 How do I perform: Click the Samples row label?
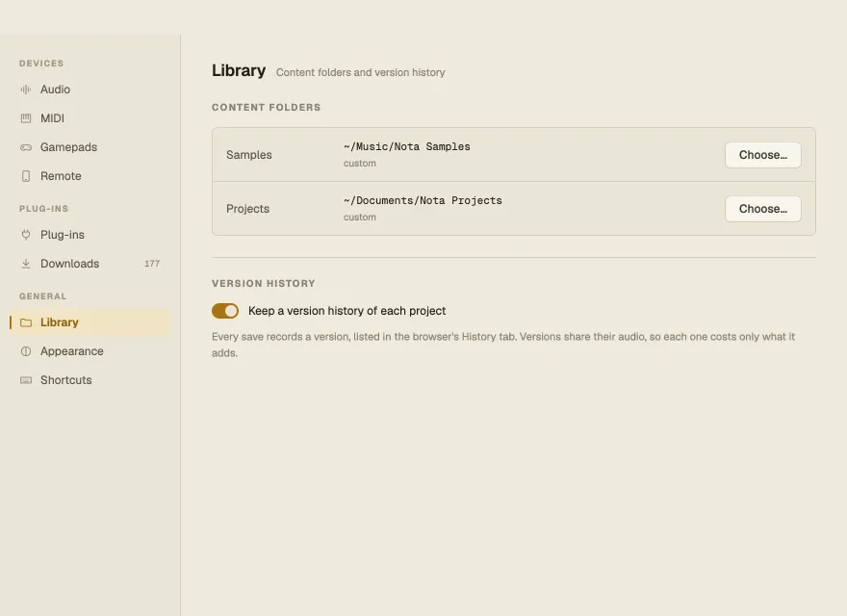(249, 155)
